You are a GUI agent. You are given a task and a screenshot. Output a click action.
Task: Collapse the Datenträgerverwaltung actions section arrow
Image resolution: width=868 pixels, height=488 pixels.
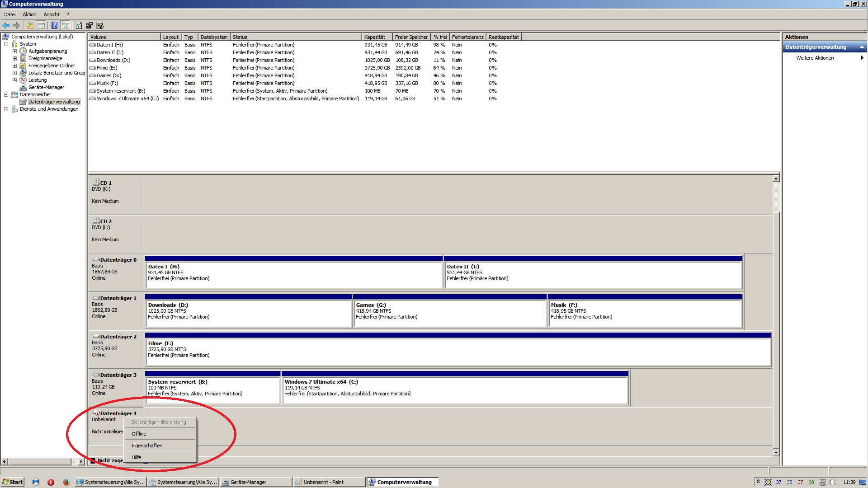(x=862, y=47)
